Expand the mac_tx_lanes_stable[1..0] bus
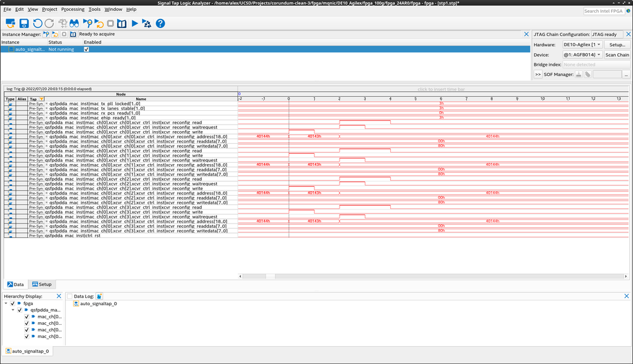Image resolution: width=633 pixels, height=364 pixels. tap(46, 108)
